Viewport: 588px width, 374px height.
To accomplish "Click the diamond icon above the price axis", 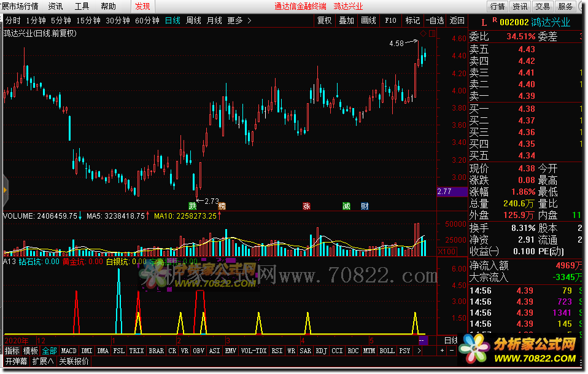I will (x=423, y=33).
